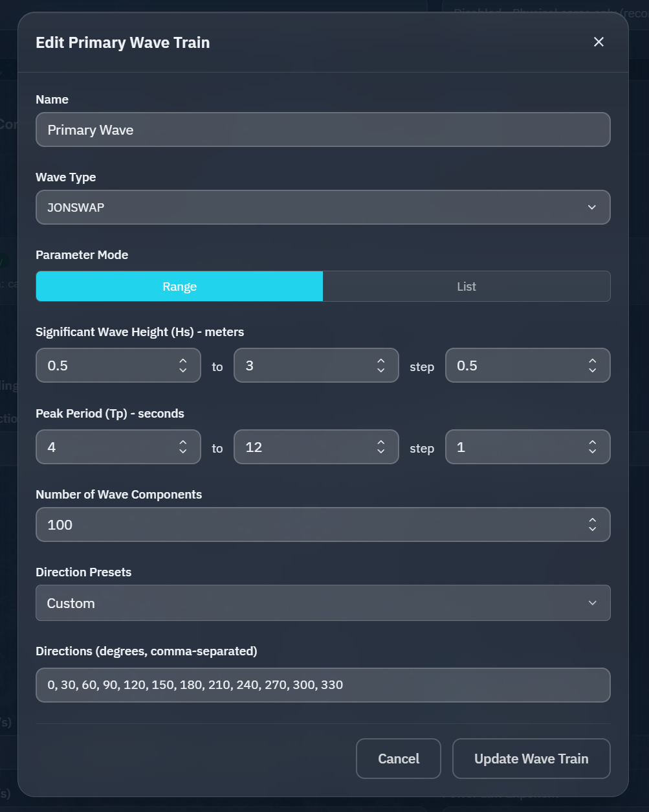Increment the Peak Period minimum stepper
Viewport: 649px width, 812px height.
click(182, 443)
